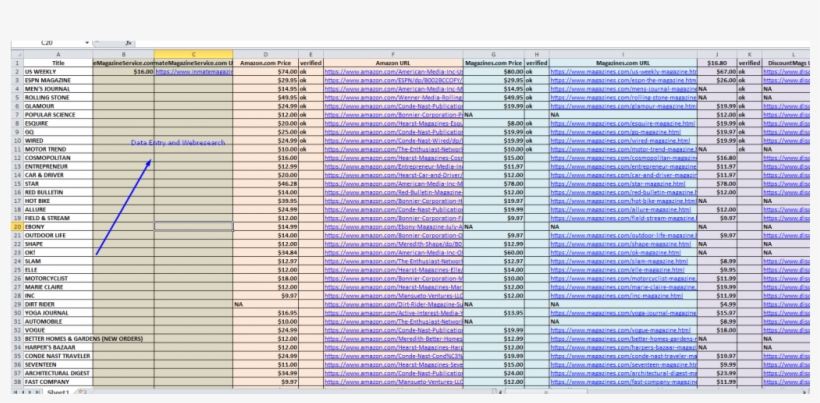Click the DiscountMags header cell
Image resolution: width=820 pixels, height=403 pixels.
[785, 63]
